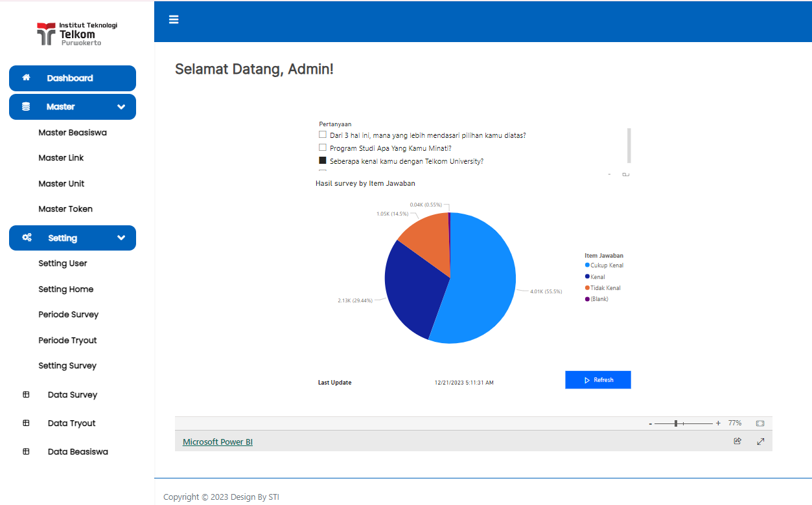
Task: Collapse the Master menu chevron
Action: (121, 107)
